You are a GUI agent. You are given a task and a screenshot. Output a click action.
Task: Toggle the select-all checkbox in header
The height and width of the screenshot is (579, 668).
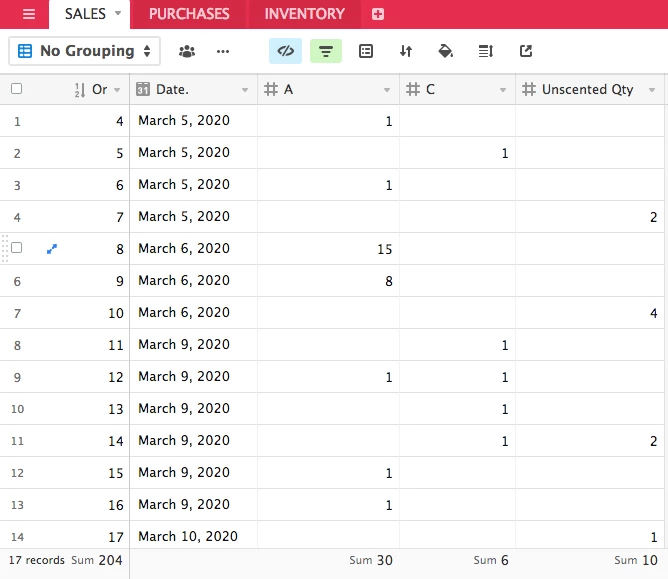(17, 89)
